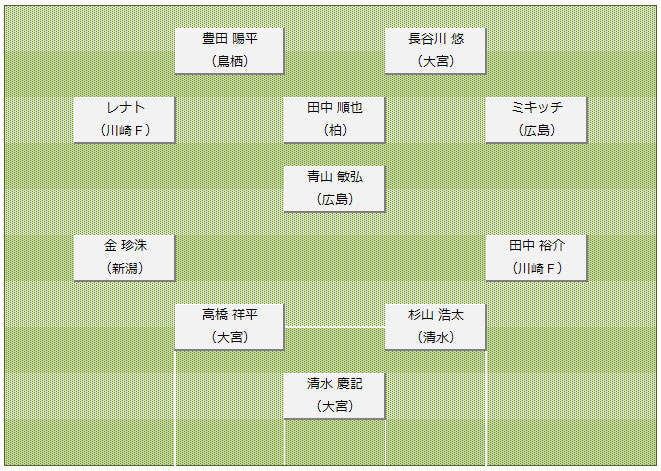Click the 金 珍洙 player card
Viewport: 661px width, 471px height.
125,257
